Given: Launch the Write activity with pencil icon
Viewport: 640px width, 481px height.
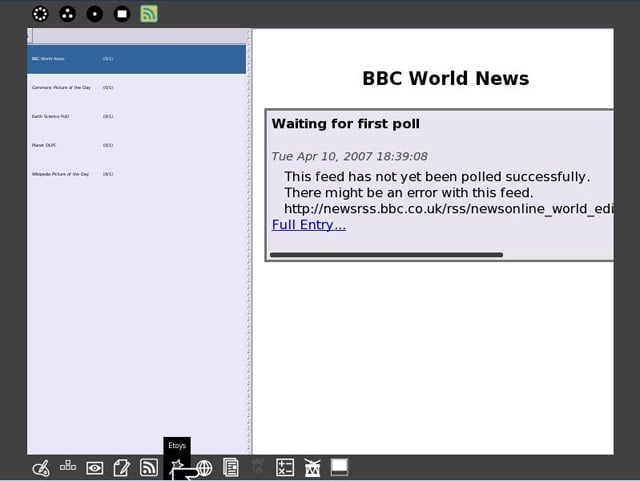Looking at the screenshot, I should point(122,468).
